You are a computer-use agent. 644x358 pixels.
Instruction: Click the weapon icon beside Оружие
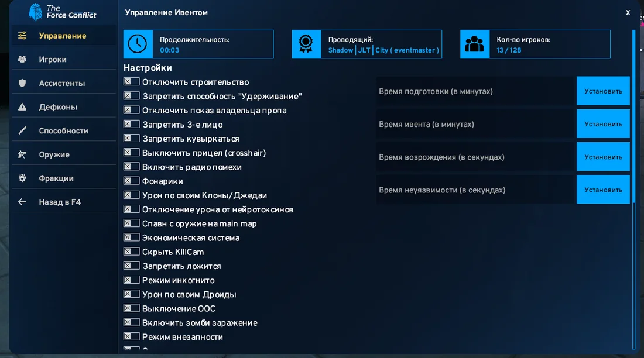(22, 154)
